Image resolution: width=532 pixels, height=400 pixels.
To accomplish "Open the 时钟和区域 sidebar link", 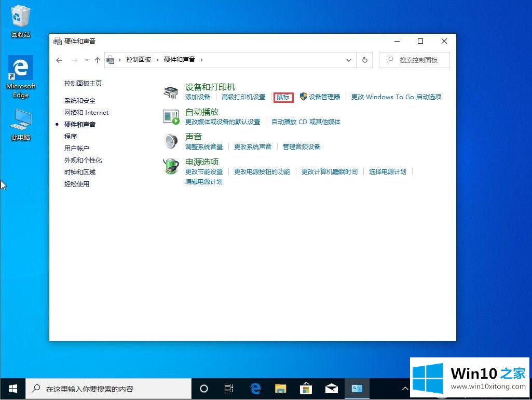I will click(x=80, y=172).
